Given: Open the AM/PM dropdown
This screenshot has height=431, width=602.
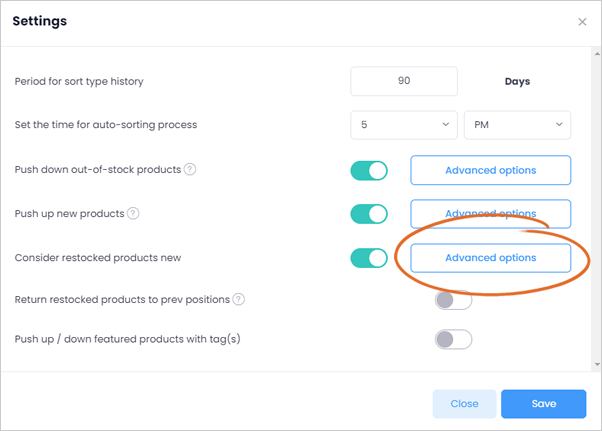Looking at the screenshot, I should coord(517,125).
